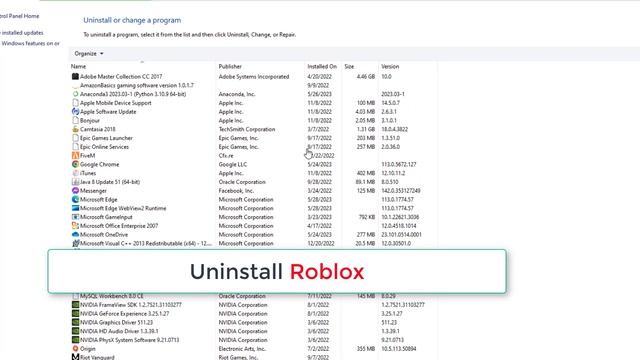Image resolution: width=640 pixels, height=360 pixels.
Task: Click the 4.46 GB size value
Action: coord(366,76)
